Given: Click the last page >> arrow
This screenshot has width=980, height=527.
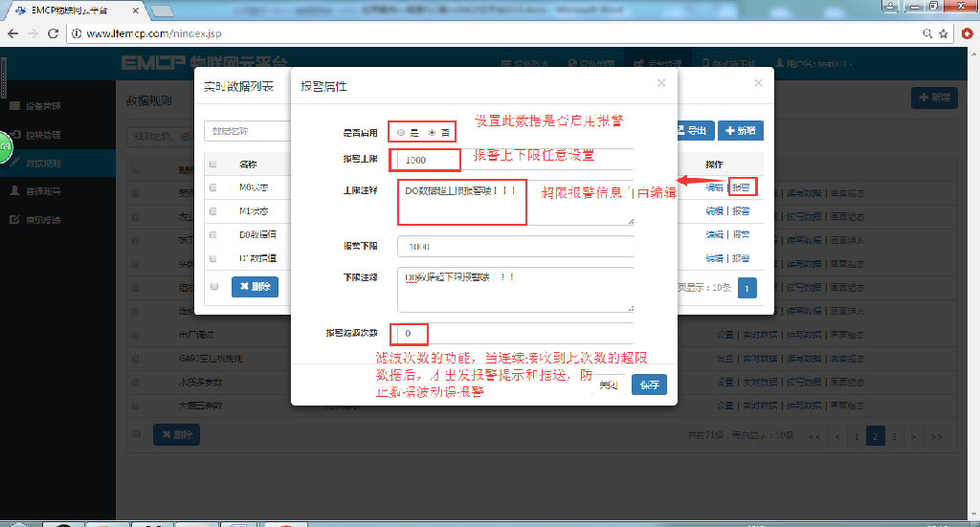Looking at the screenshot, I should 936,436.
